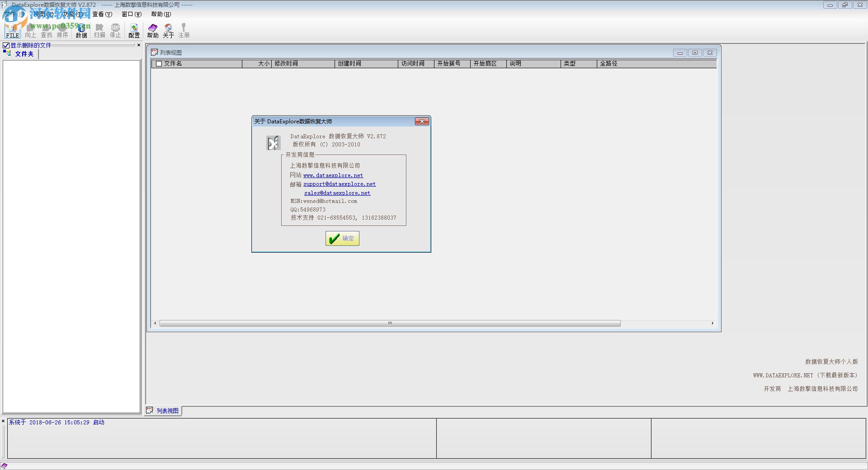Image resolution: width=868 pixels, height=470 pixels.
Task: Click the 开始簇号 column header
Action: click(x=452, y=64)
